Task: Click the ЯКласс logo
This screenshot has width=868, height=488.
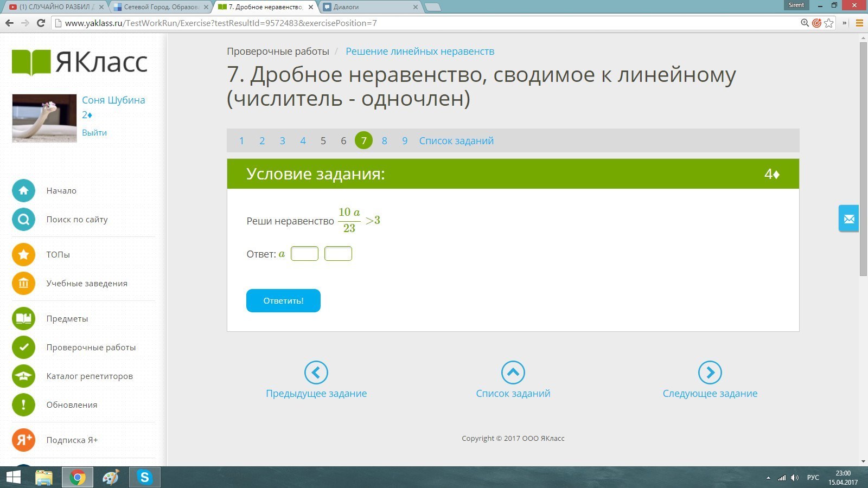Action: click(x=79, y=62)
